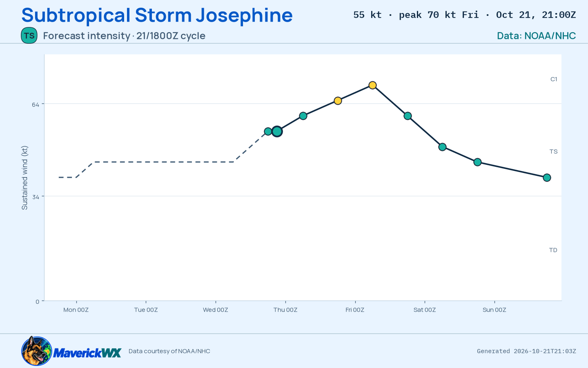Select the small teal marker ending the dashed line
Image resolution: width=588 pixels, height=368 pixels.
[268, 131]
